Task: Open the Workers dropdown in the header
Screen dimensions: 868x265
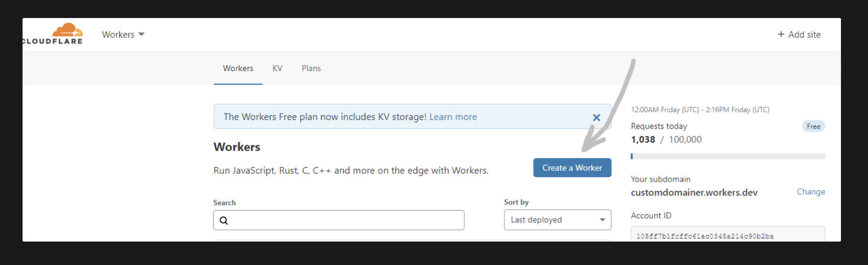Action: coord(123,35)
